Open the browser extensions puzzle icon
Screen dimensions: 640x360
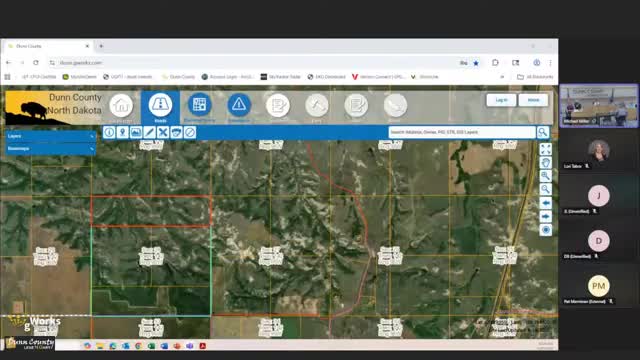click(x=495, y=62)
